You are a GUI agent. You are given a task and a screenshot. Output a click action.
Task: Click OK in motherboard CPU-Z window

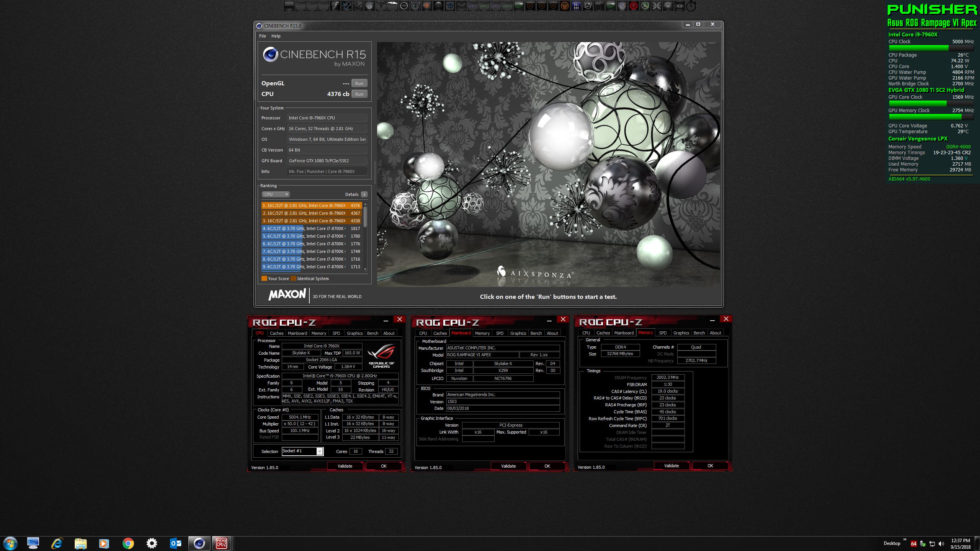(x=547, y=466)
